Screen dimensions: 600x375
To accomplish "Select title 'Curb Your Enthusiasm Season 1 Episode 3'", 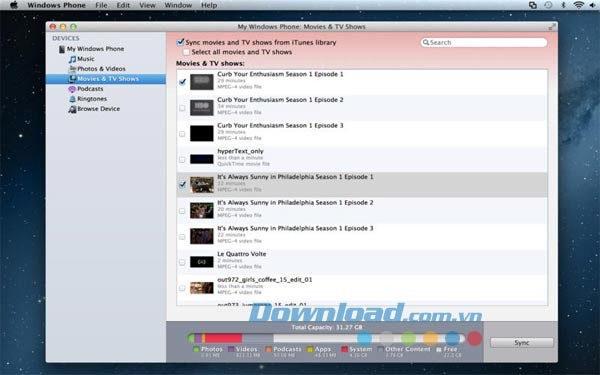I will point(280,126).
